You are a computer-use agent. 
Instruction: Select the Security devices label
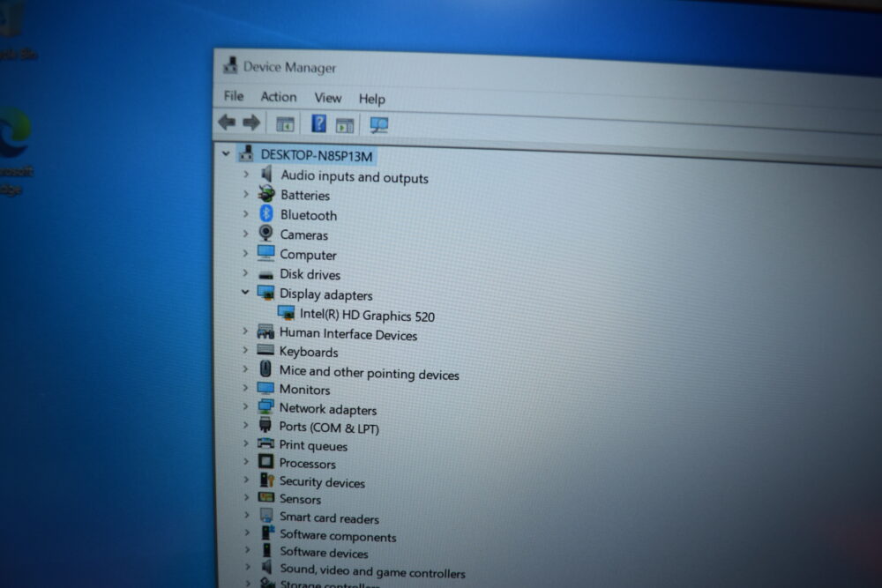(322, 481)
